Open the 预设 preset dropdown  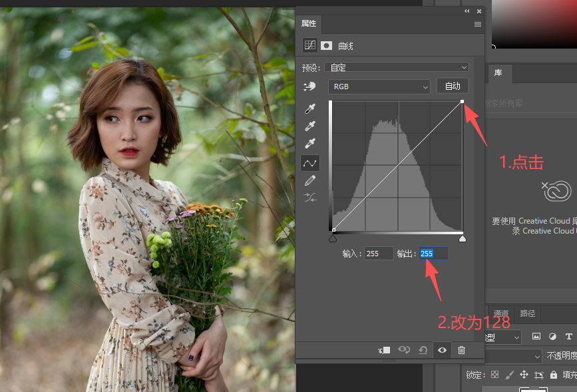[397, 67]
